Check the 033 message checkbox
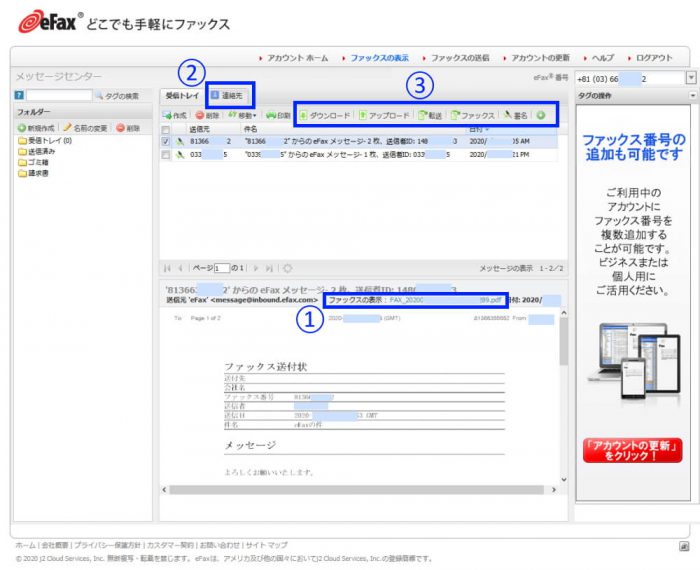Screen dimensions: 700x570 (x=166, y=155)
